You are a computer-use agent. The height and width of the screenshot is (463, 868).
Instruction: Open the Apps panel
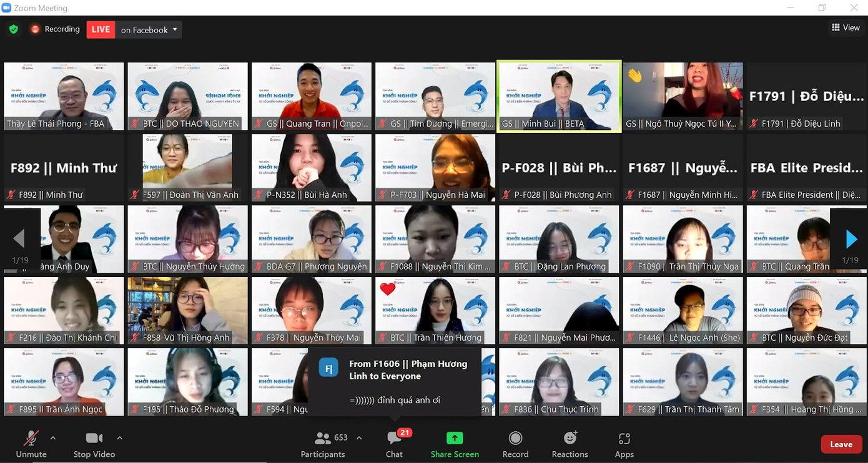click(x=624, y=439)
